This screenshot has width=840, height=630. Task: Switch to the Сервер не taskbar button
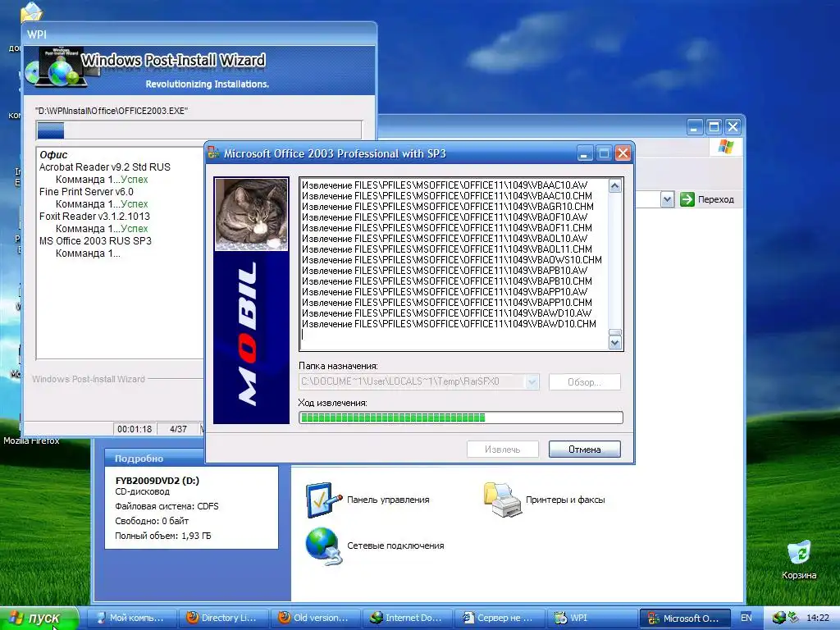[x=500, y=618]
